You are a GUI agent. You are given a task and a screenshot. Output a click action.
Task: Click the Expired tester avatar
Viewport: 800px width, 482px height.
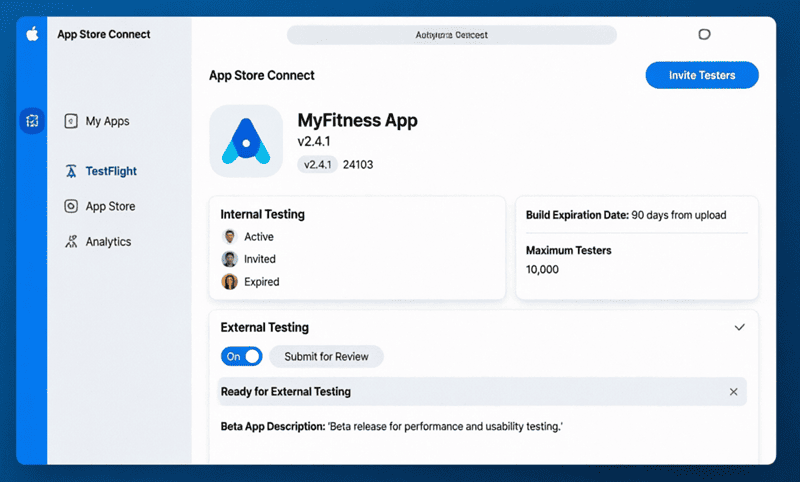click(230, 282)
